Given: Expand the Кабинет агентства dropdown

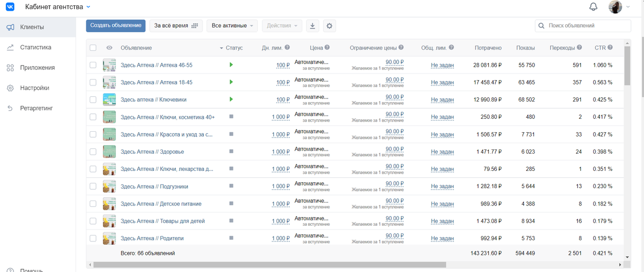Looking at the screenshot, I should pyautogui.click(x=58, y=7).
